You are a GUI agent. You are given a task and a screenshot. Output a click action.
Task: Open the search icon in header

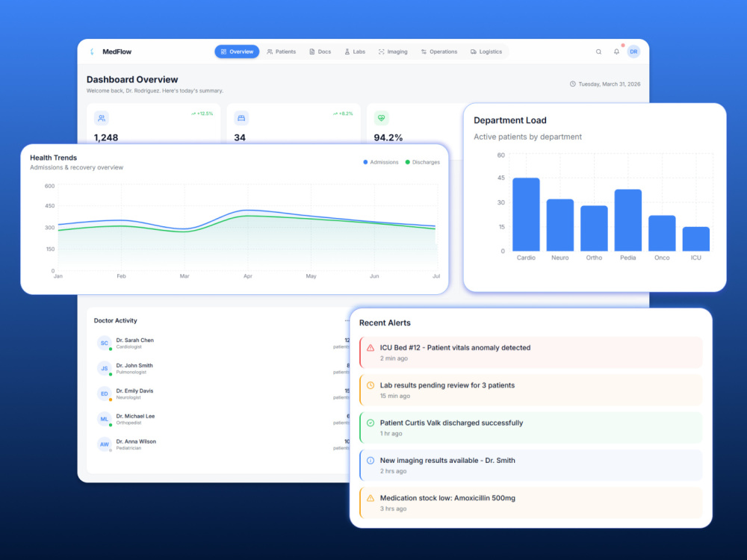coord(598,52)
